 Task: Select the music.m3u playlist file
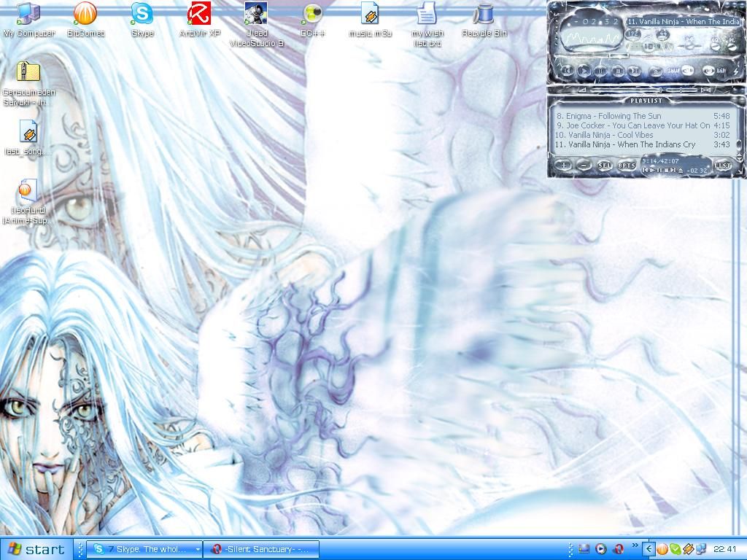click(x=370, y=20)
